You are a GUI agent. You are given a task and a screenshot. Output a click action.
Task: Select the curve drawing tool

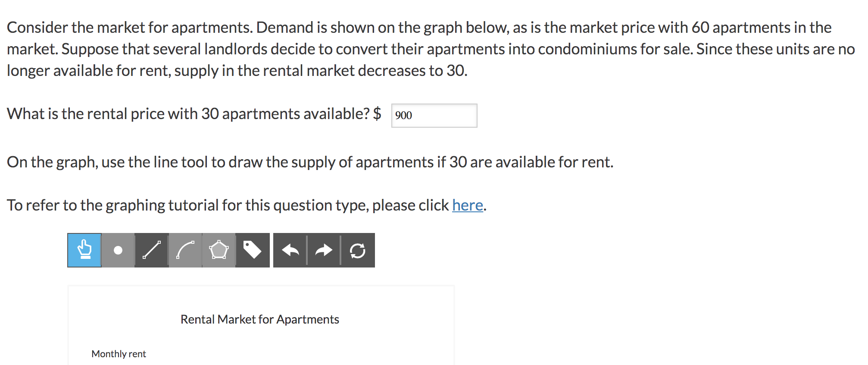(184, 250)
